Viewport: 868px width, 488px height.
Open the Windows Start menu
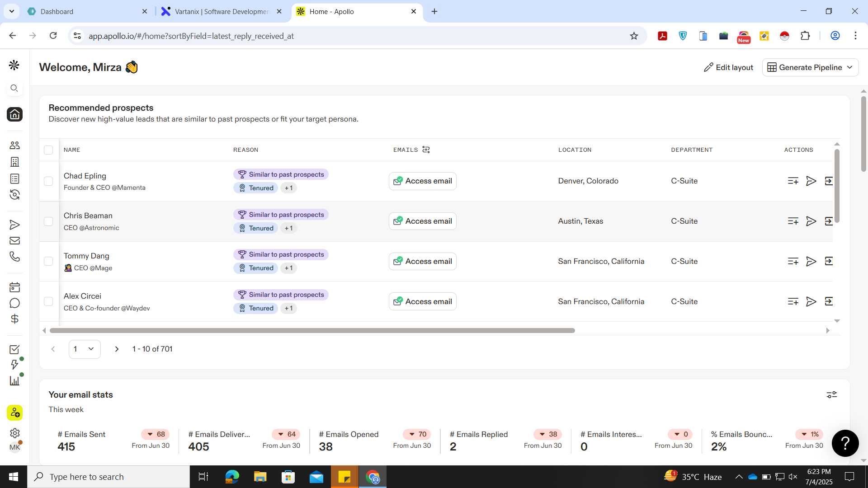pyautogui.click(x=14, y=477)
